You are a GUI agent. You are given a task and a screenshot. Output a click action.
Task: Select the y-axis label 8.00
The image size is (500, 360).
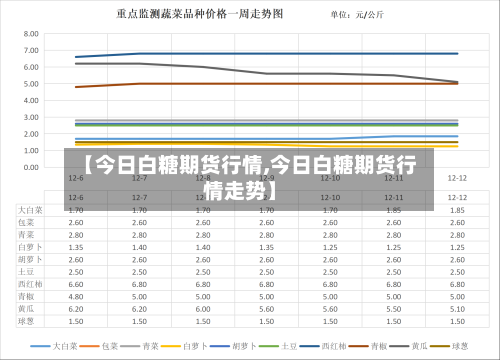31,34
